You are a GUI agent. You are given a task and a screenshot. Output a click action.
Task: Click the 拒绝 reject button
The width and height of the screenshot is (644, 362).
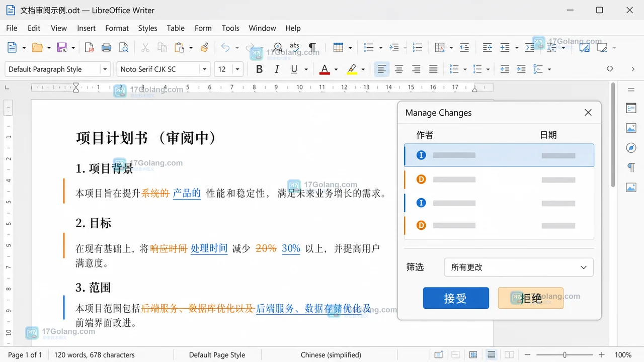click(531, 298)
